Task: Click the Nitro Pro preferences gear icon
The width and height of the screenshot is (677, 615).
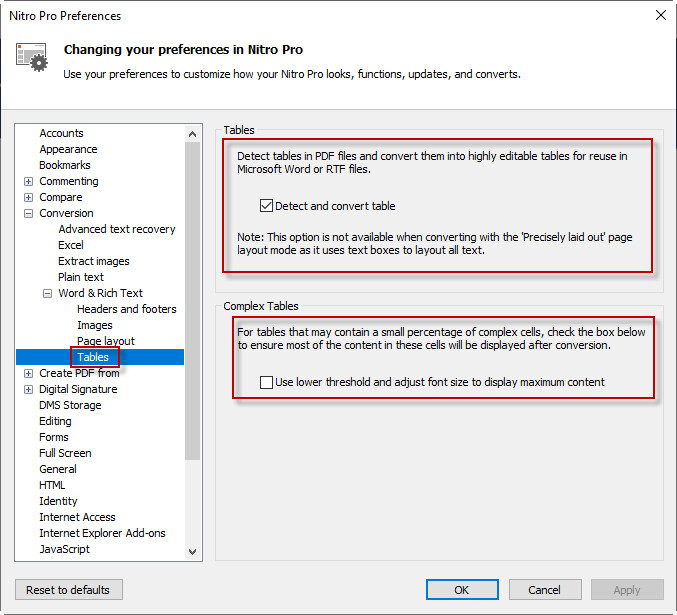Action: [32, 57]
